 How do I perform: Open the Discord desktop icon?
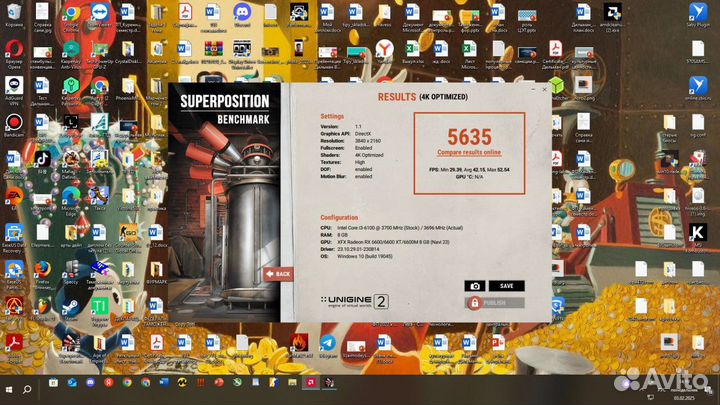(242, 15)
